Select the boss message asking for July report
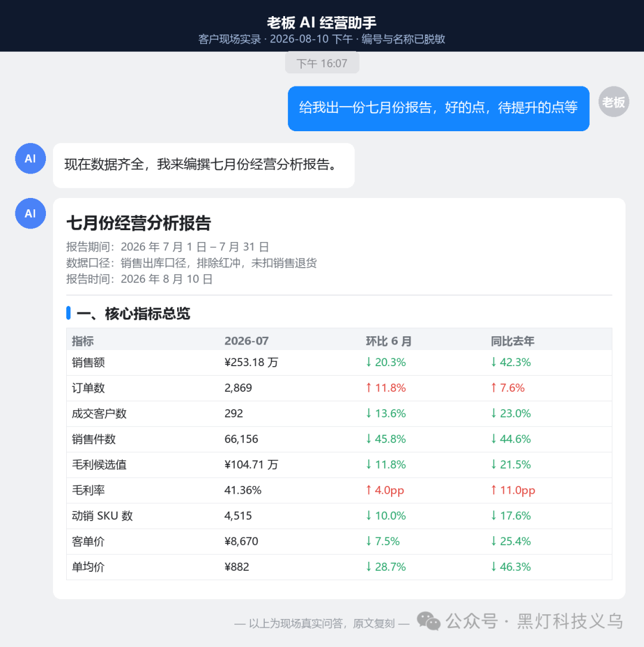 coord(438,109)
